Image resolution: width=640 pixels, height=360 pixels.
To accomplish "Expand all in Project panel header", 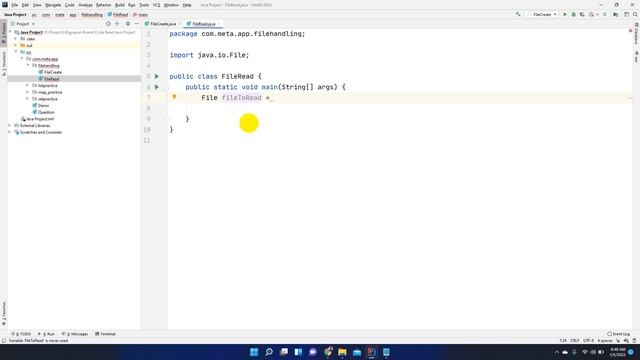I will pos(117,24).
